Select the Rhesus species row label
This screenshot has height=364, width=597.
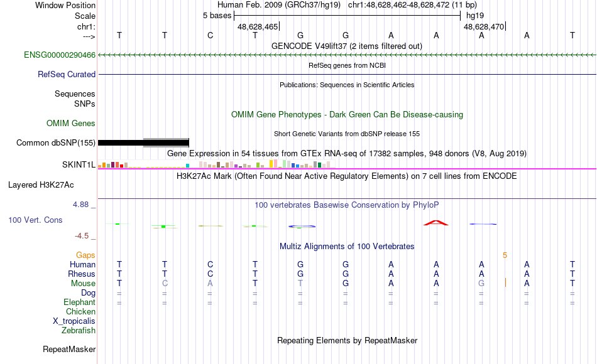tap(82, 274)
